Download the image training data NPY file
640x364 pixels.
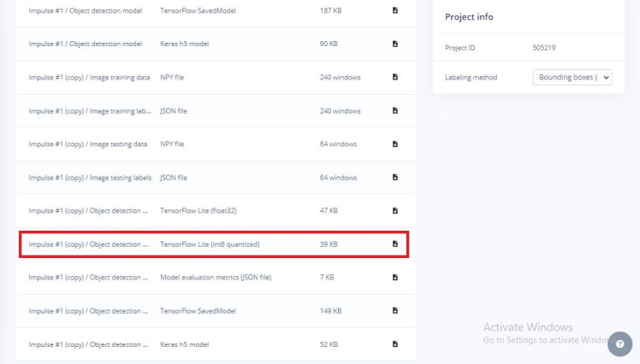pos(394,77)
